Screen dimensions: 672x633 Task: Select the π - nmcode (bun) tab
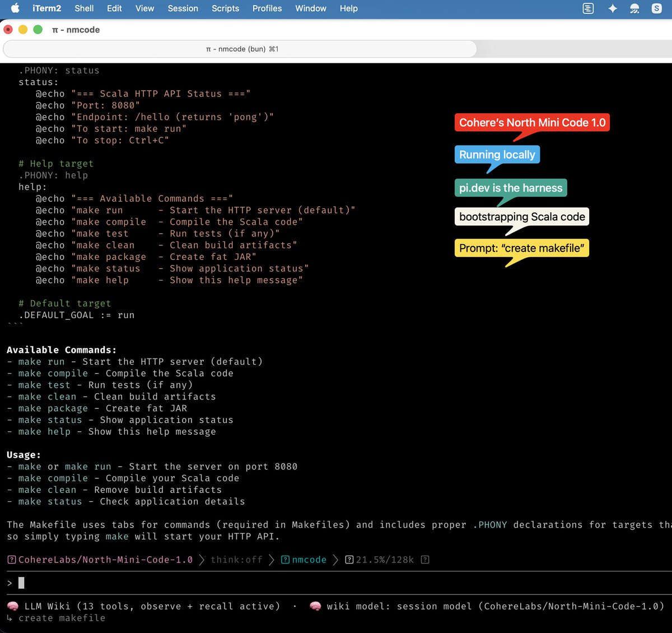tap(240, 49)
